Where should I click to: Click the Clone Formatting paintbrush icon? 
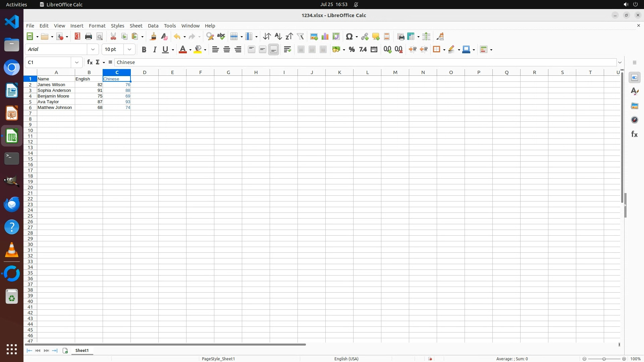(153, 37)
